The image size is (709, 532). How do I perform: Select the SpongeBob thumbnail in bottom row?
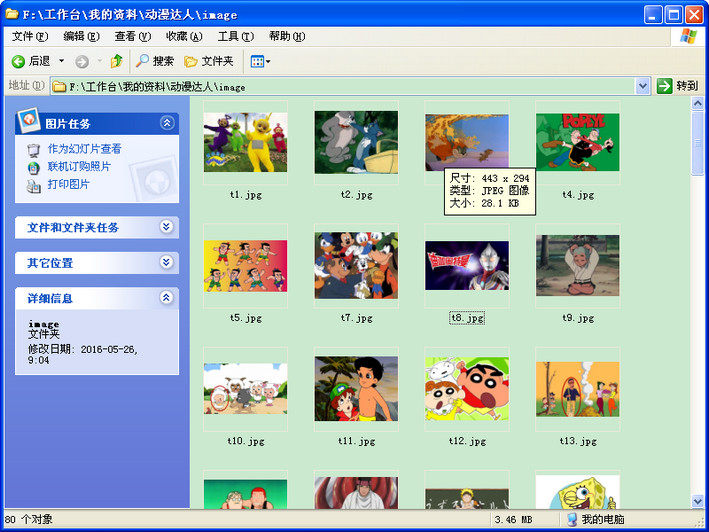coord(578,492)
